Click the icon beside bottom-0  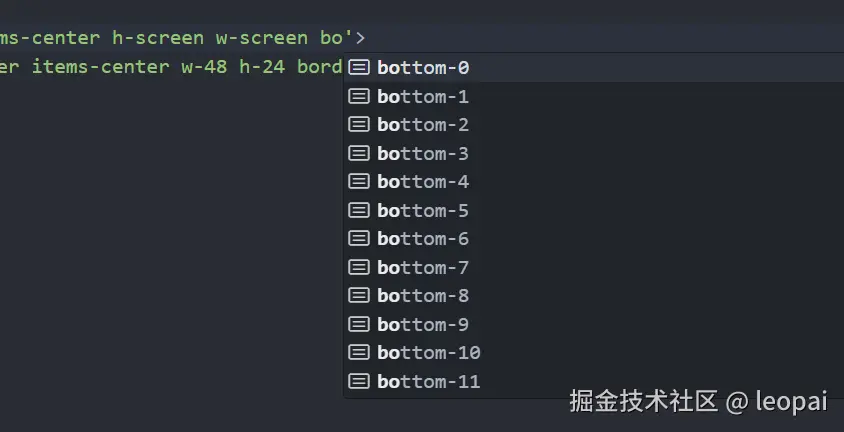359,68
